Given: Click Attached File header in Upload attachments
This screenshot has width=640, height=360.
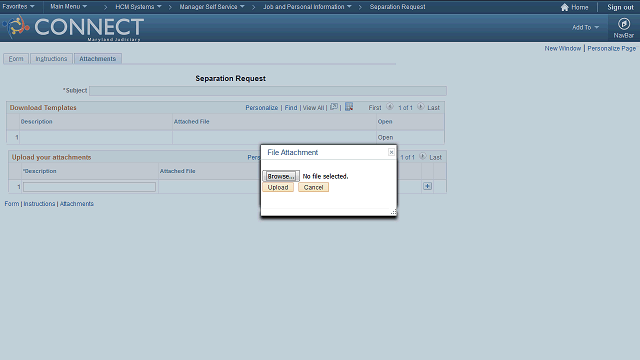Looking at the screenshot, I should [178, 171].
